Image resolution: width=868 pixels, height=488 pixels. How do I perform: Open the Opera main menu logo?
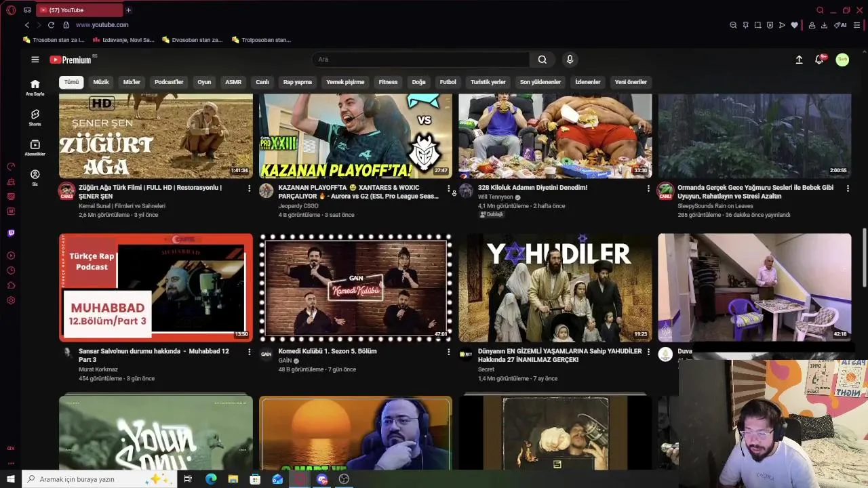pos(11,10)
